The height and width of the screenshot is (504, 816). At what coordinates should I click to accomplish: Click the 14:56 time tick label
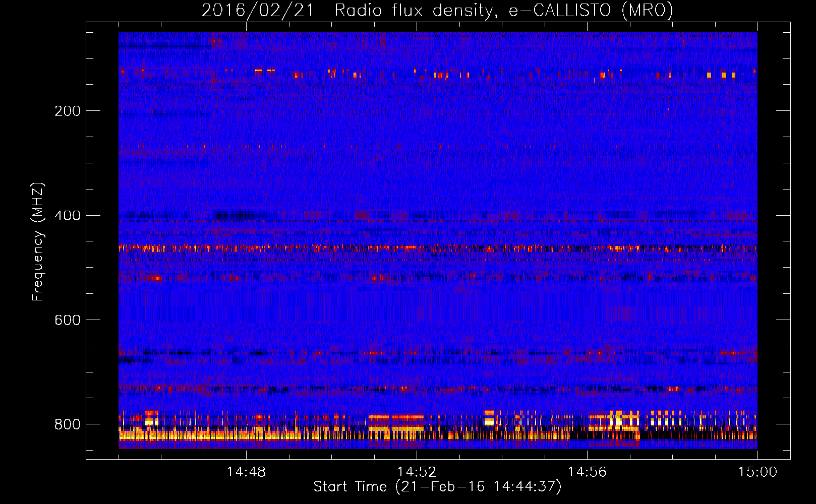pos(587,472)
